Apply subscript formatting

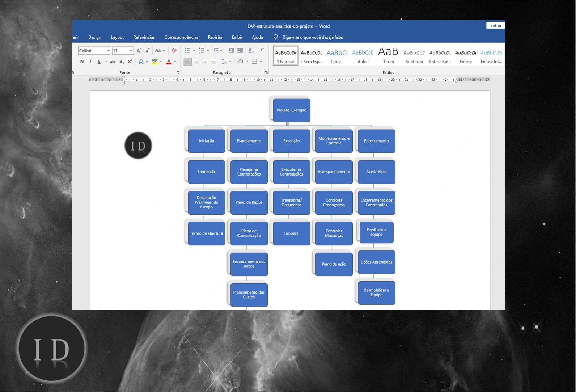pyautogui.click(x=122, y=62)
